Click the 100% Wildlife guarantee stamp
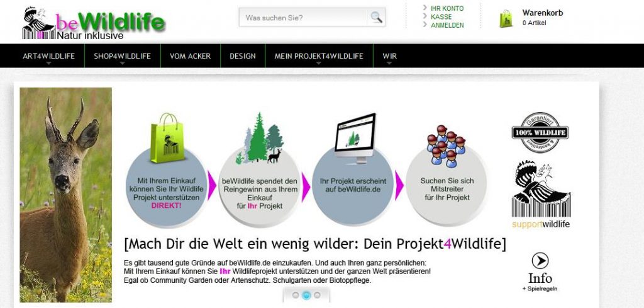Viewport: 644px width, 308px height. pyautogui.click(x=540, y=133)
